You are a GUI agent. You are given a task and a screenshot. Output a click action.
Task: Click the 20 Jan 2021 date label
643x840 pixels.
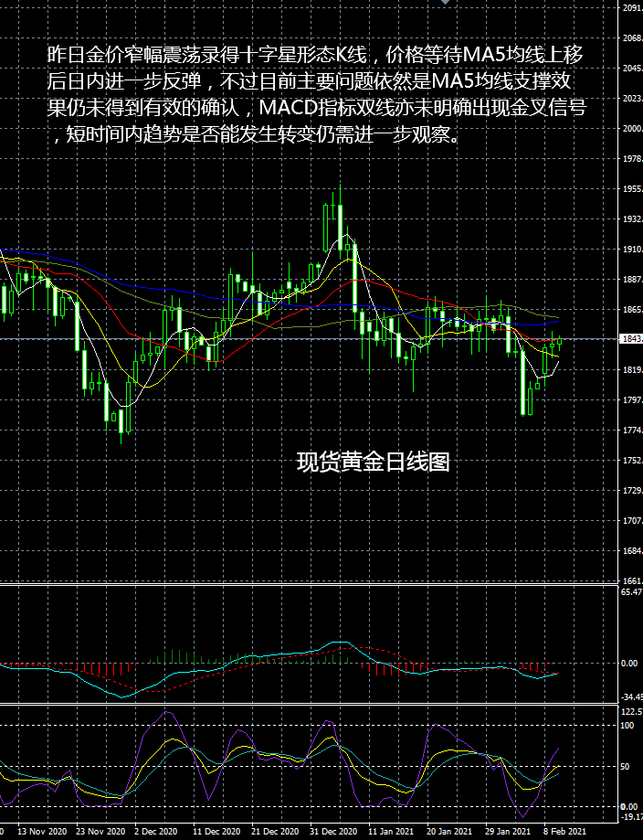point(450,832)
